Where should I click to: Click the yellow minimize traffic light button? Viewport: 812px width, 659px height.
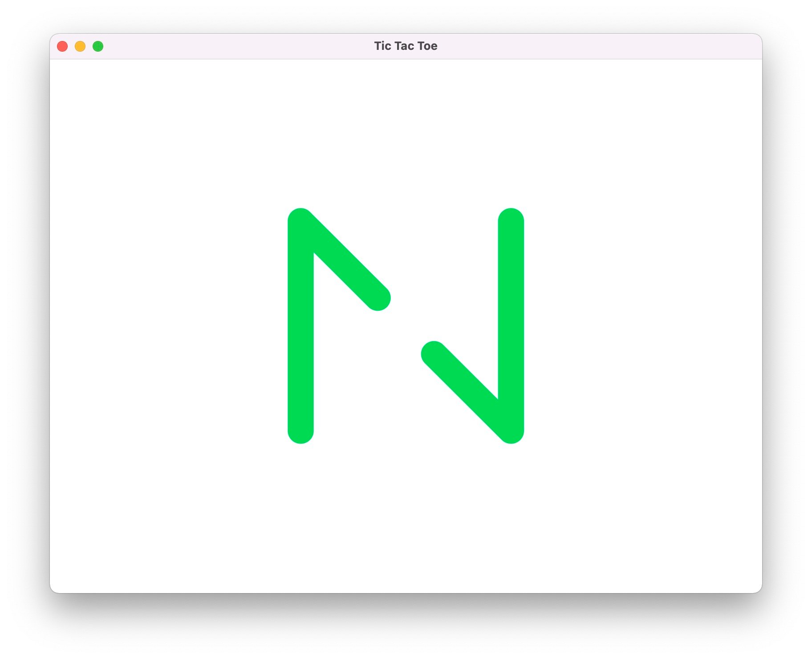tap(81, 46)
